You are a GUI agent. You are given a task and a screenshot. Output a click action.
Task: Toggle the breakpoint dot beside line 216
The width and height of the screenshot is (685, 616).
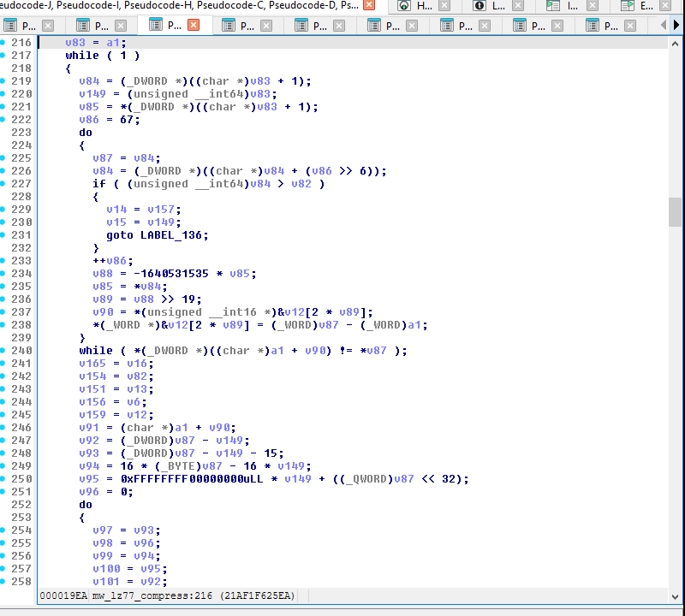[x=4, y=42]
